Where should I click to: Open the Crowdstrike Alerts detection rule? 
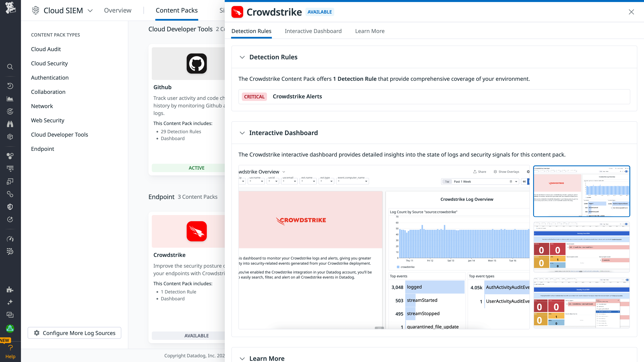coord(297,96)
